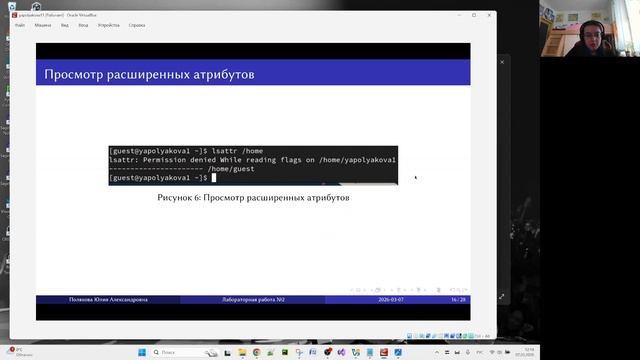Show hidden system tray icons
Viewport: 640px width, 360px height.
pyautogui.click(x=437, y=352)
